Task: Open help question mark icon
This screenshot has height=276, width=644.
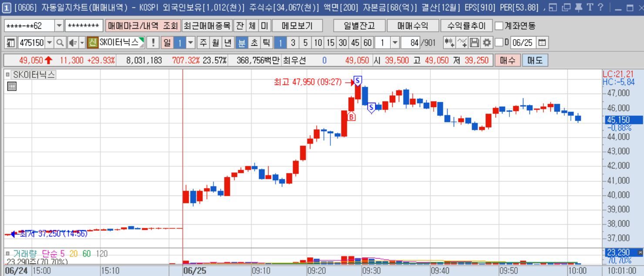Action: (x=601, y=7)
